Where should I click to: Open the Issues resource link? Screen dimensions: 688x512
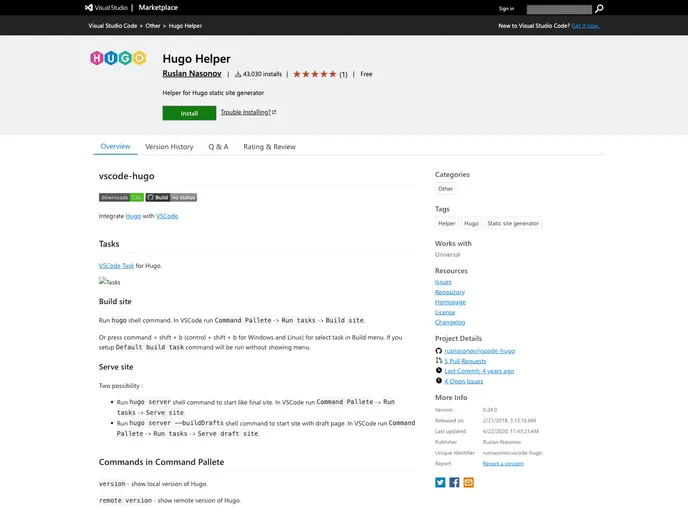(443, 282)
